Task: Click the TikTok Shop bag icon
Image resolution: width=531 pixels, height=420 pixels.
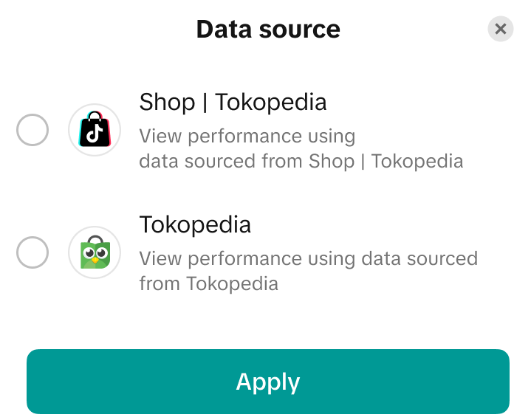Action: click(x=95, y=131)
